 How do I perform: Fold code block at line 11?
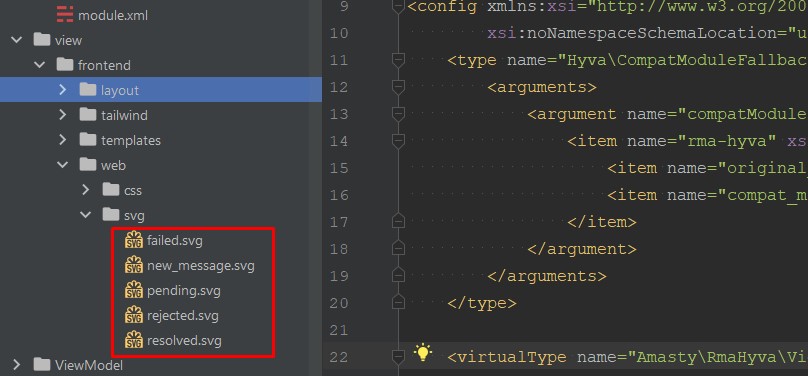click(398, 61)
